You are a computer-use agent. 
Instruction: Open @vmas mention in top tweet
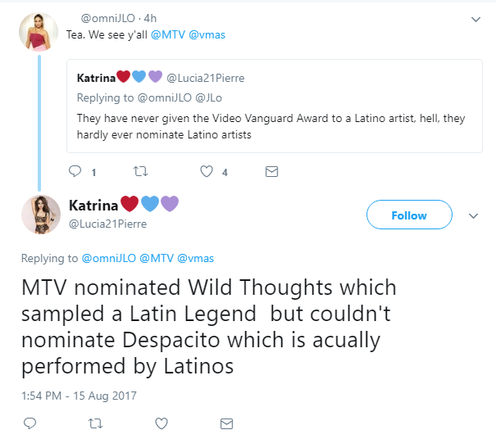pos(207,34)
